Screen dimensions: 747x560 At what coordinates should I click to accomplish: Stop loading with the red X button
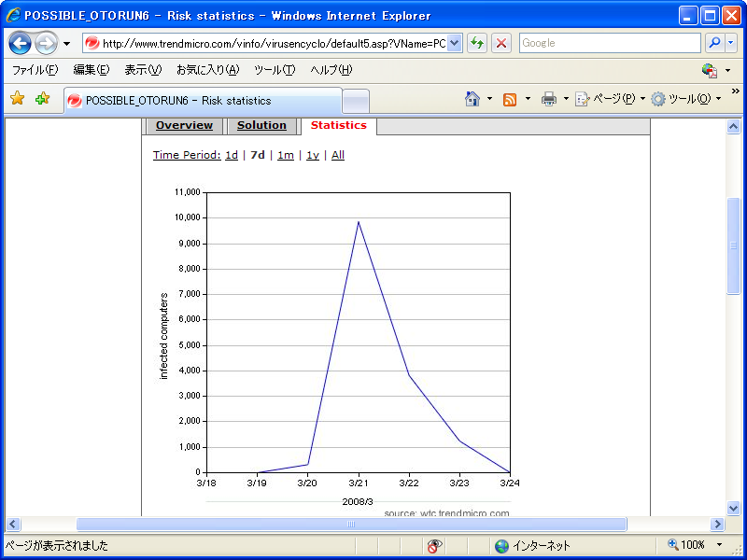500,43
